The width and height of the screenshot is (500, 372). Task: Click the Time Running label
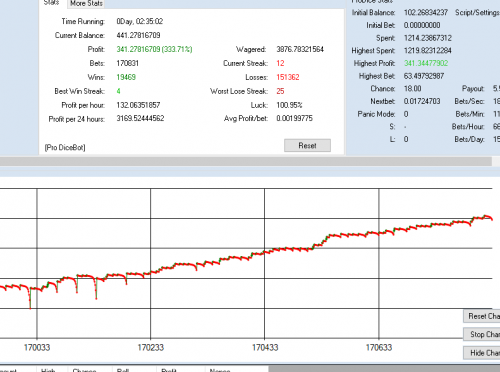pos(83,22)
